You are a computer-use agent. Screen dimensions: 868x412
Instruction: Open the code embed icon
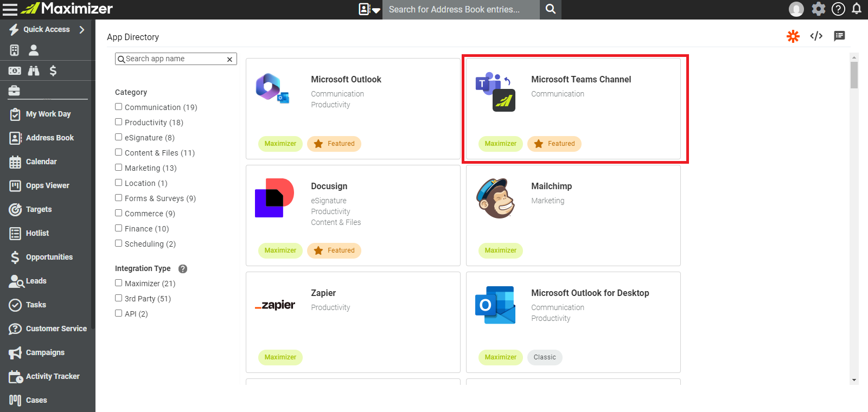coord(816,36)
